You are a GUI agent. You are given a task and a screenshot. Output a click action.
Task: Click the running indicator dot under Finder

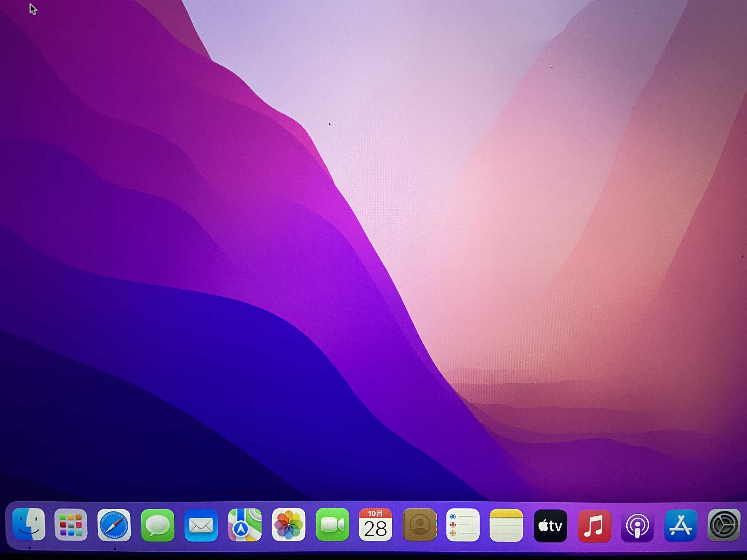(30, 548)
